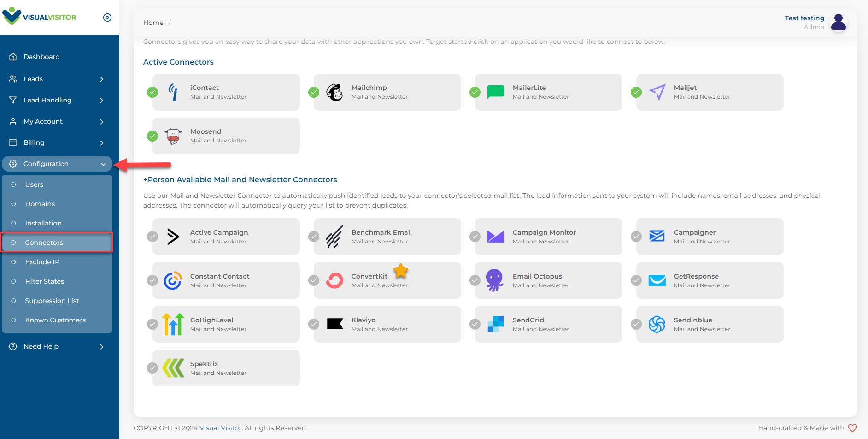The height and width of the screenshot is (439, 868).
Task: Click the Active Campaign arrow logo
Action: [173, 237]
